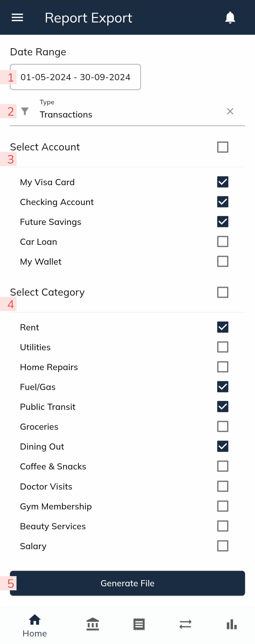Clear the Transactions type selection

230,111
